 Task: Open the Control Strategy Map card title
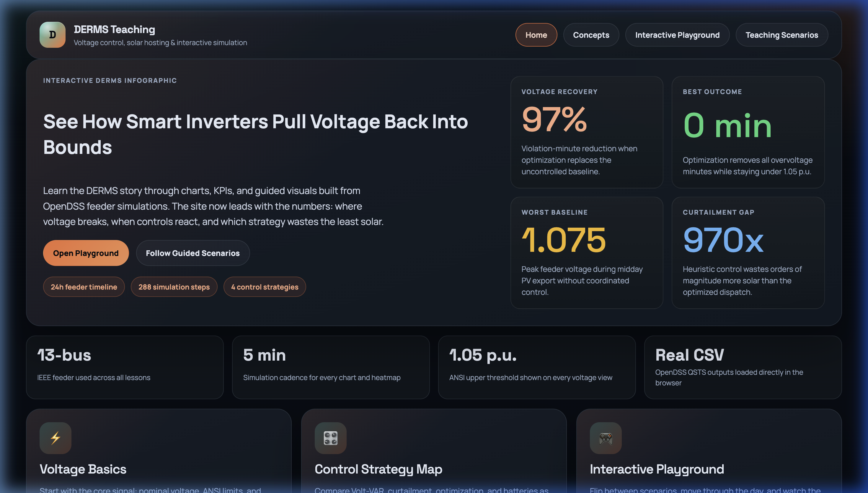[378, 469]
